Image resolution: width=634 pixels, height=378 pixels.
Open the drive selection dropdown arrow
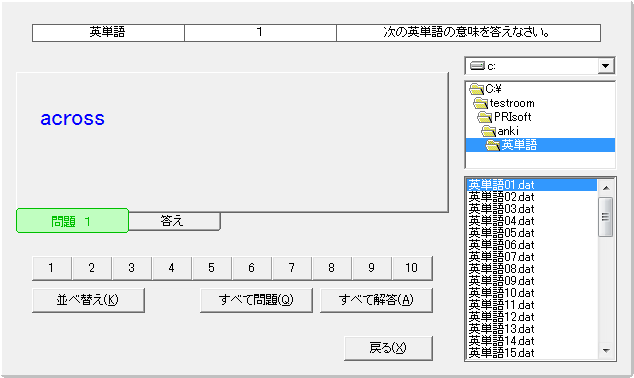(x=605, y=66)
